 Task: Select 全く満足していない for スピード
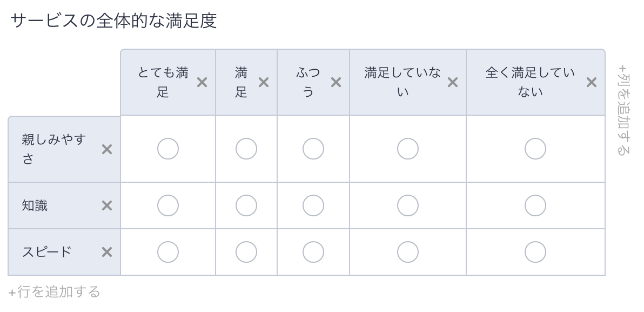pyautogui.click(x=535, y=252)
